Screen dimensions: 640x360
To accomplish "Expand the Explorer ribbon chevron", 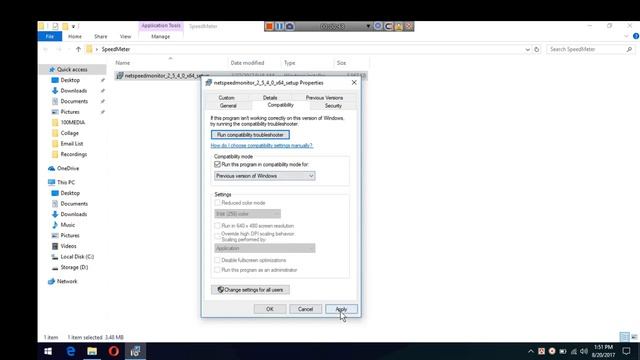I will point(626,36).
